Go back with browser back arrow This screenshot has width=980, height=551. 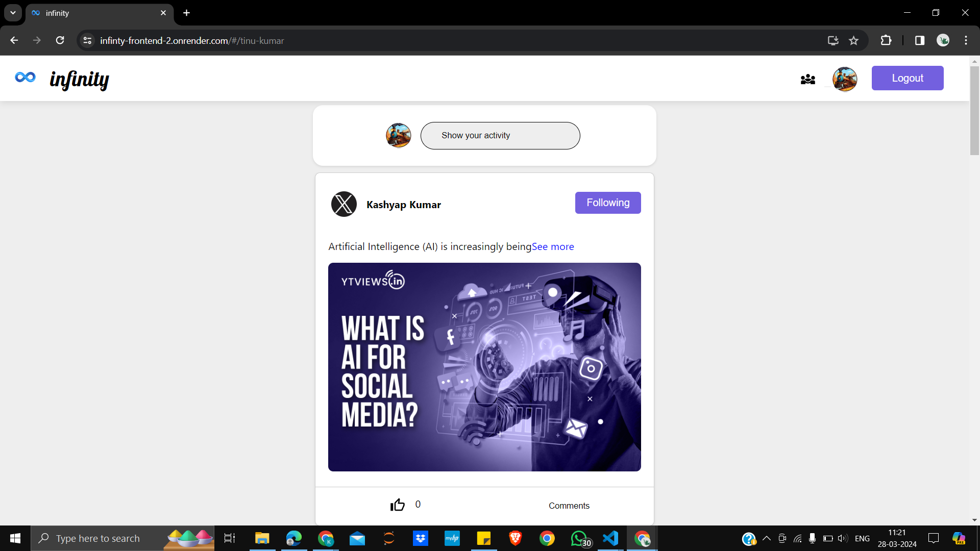(14, 40)
